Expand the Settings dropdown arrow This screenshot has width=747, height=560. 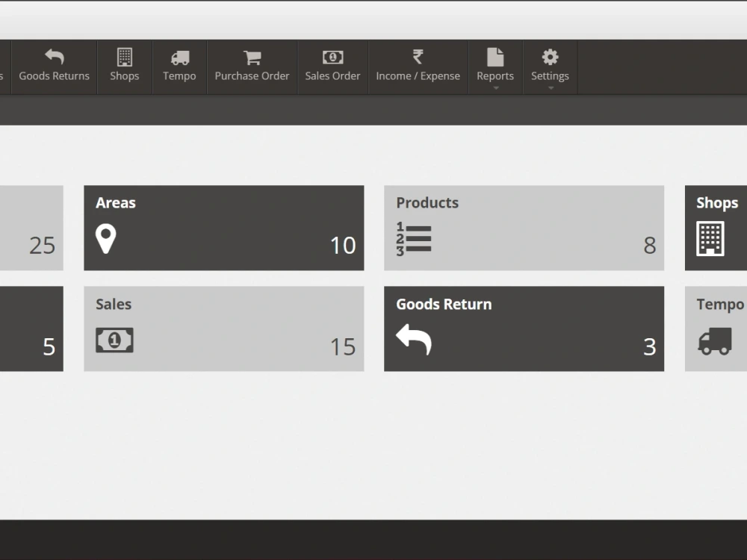point(551,87)
